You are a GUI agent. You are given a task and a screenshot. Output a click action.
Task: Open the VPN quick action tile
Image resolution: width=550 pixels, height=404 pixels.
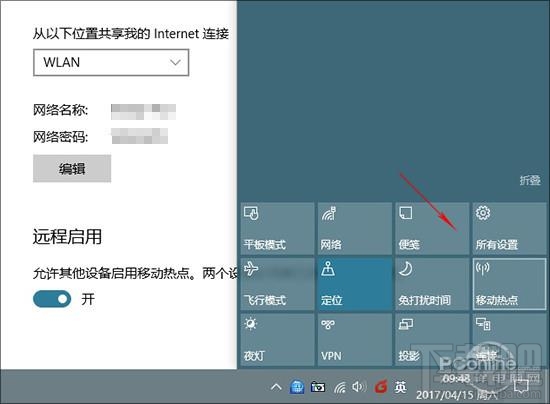coord(355,340)
